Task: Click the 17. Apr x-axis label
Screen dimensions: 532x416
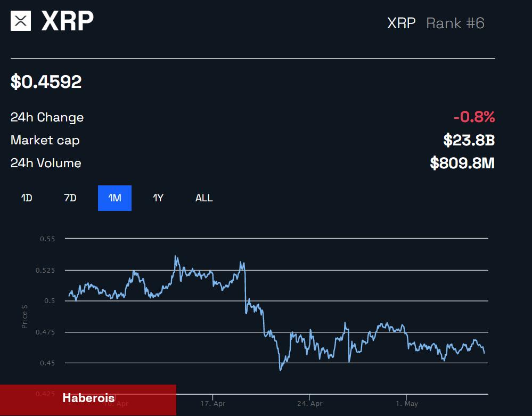Action: click(x=212, y=404)
